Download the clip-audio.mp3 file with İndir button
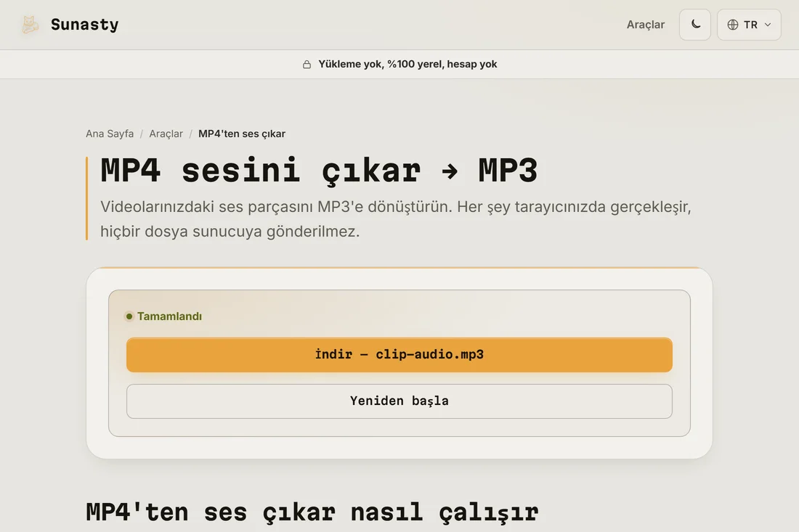This screenshot has height=532, width=799. [x=399, y=354]
